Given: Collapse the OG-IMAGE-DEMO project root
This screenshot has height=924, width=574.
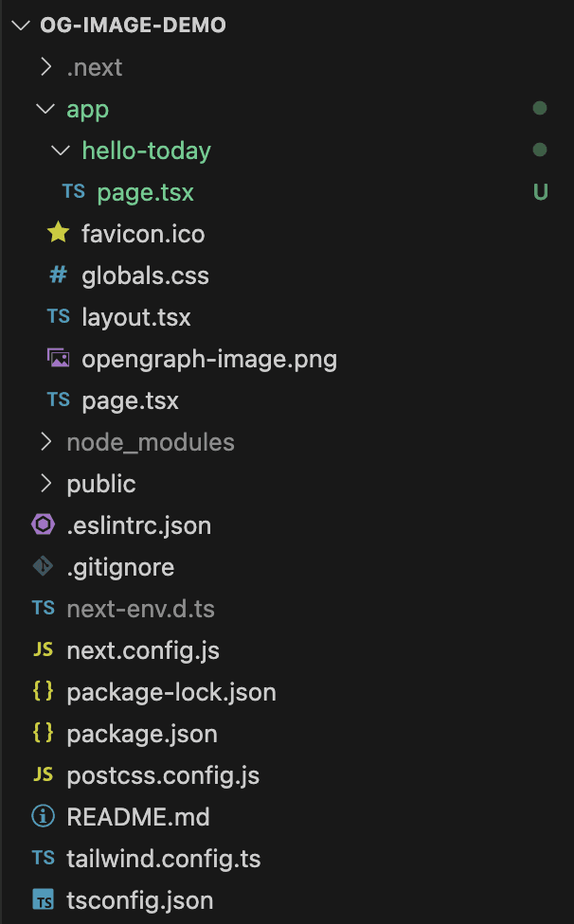Looking at the screenshot, I should click(x=21, y=25).
